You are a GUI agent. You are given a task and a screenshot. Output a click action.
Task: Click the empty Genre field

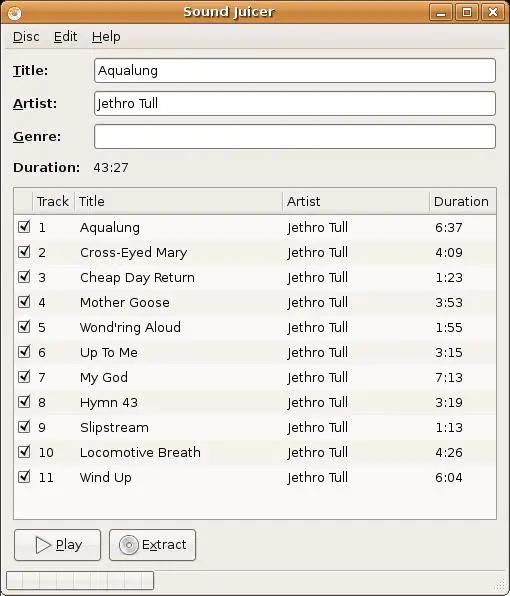point(295,136)
